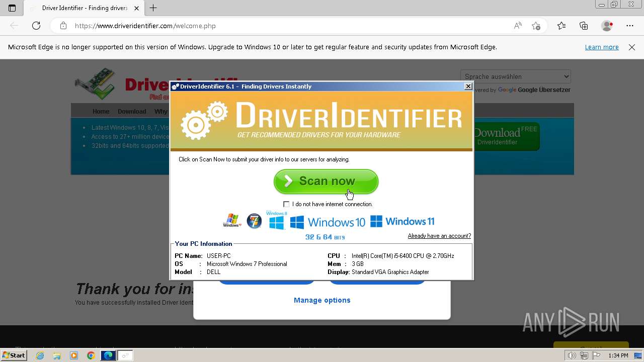Launch Internet Explorer from the taskbar
Image resolution: width=644 pixels, height=362 pixels.
(40, 355)
